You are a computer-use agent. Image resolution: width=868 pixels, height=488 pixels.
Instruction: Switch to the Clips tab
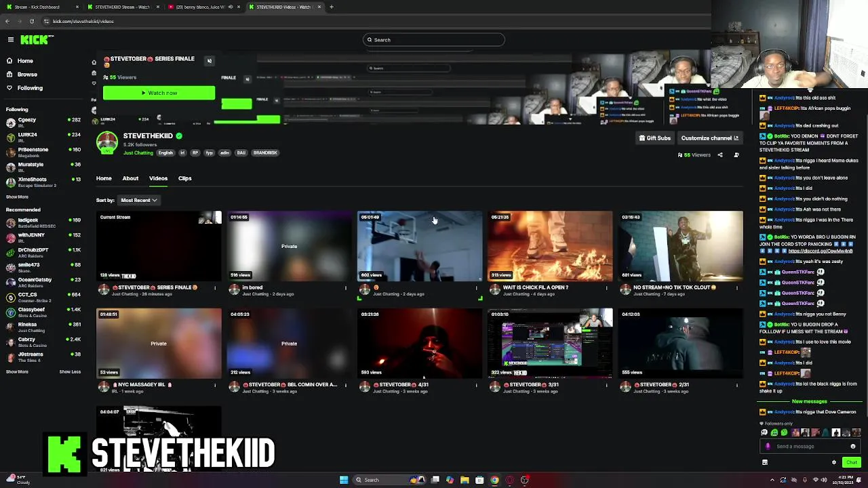(x=184, y=178)
